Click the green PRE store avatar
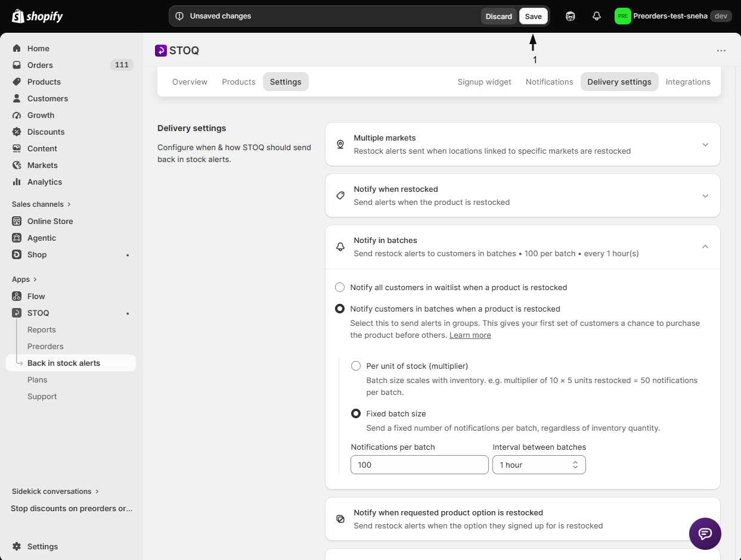The image size is (741, 560). pyautogui.click(x=622, y=16)
